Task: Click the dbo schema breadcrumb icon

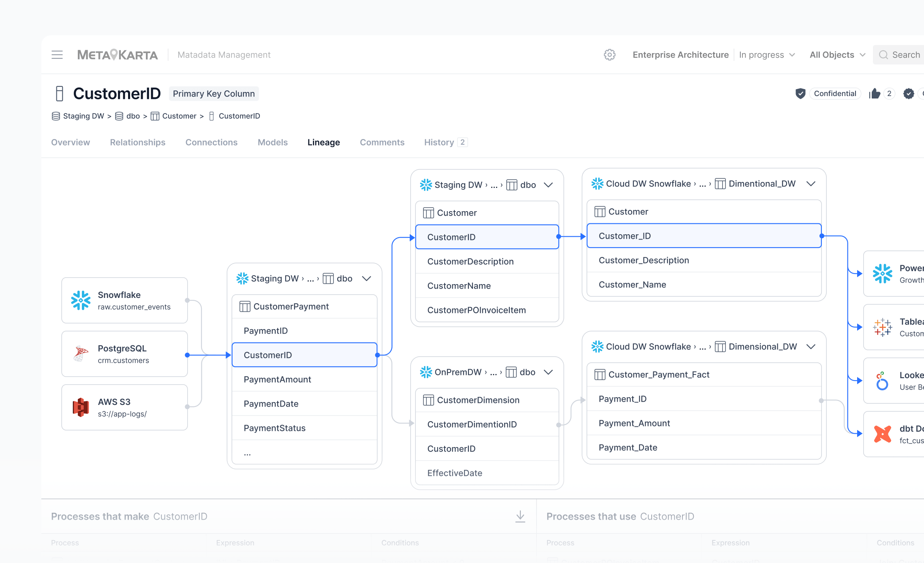Action: 119,116
